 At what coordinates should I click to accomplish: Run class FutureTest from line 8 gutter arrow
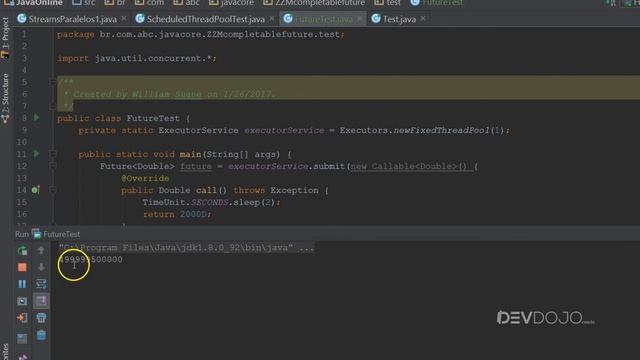[36, 118]
